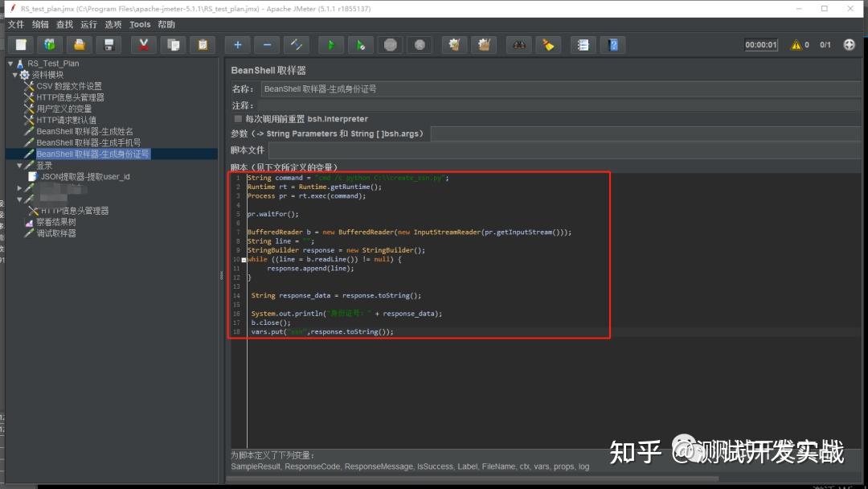Shut down test threads icon
868x489 pixels.
click(420, 45)
